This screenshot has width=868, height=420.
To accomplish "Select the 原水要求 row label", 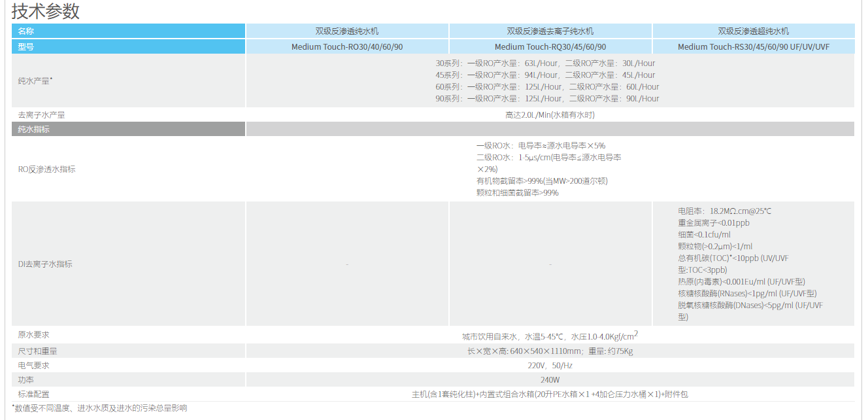I will click(x=33, y=335).
